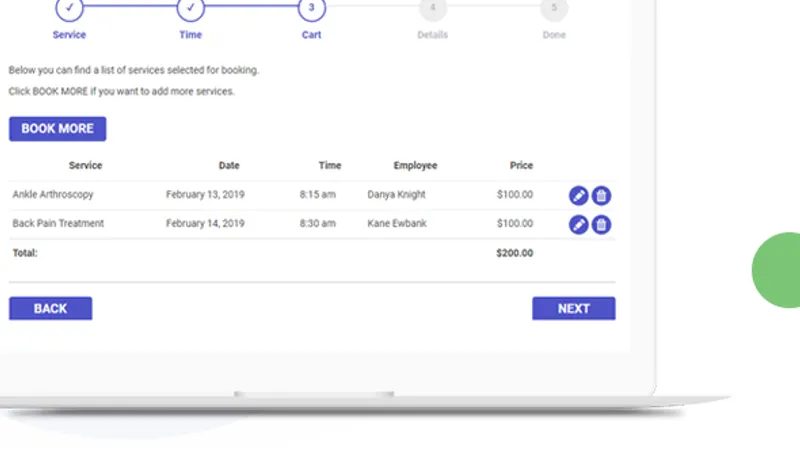Edit the Back Pain Treatment booking
The width and height of the screenshot is (800, 450).
click(x=578, y=225)
